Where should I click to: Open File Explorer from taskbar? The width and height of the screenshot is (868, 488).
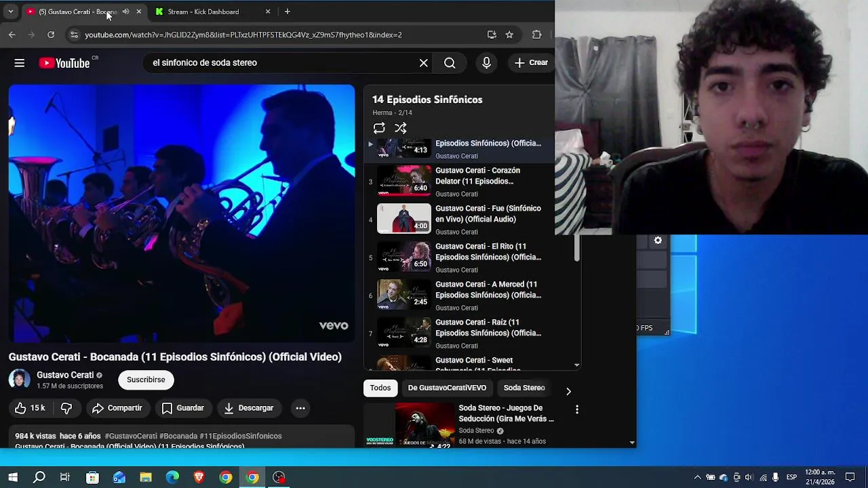tap(146, 477)
